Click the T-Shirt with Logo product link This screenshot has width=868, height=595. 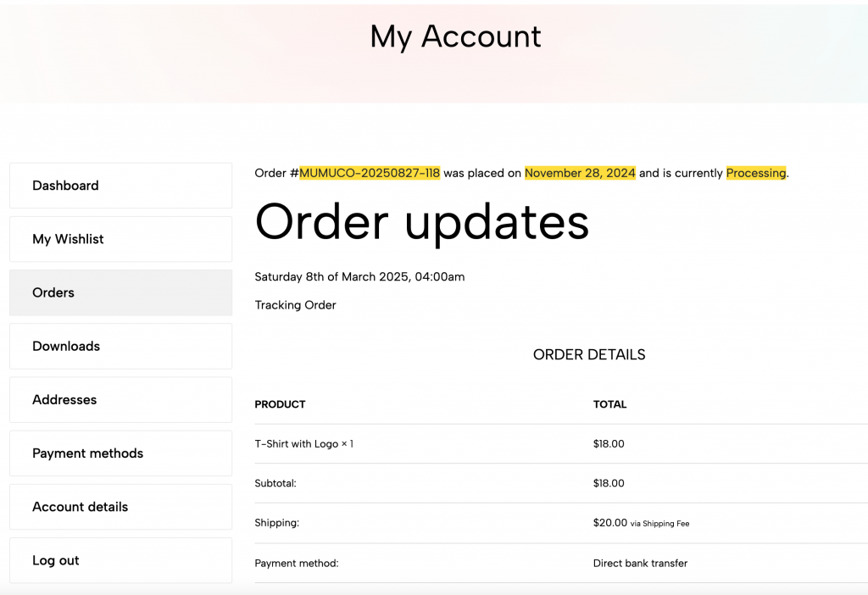click(x=296, y=444)
